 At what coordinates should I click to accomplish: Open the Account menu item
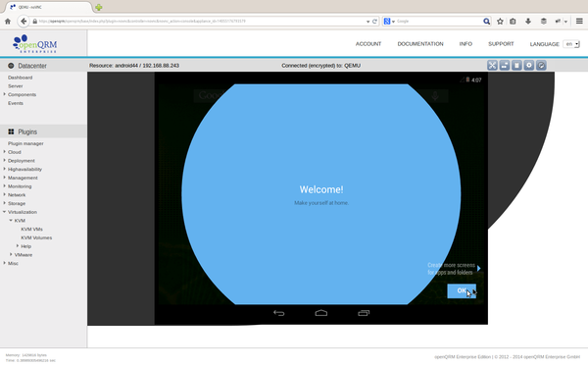(368, 44)
